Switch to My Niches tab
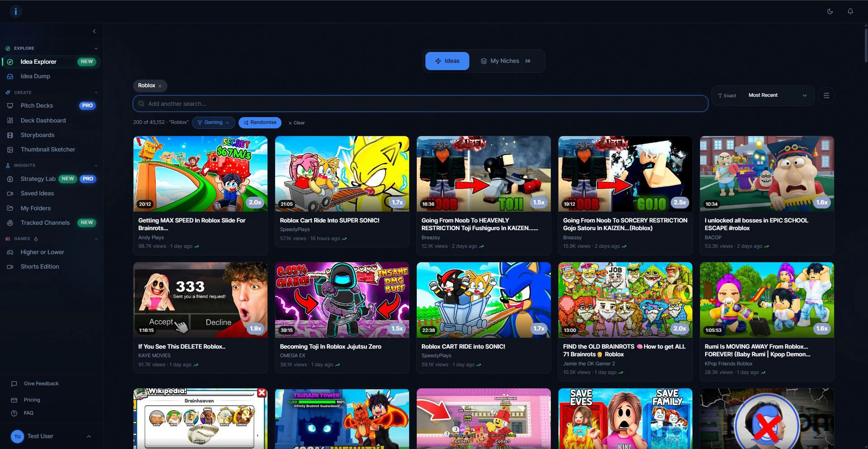Image resolution: width=868 pixels, height=449 pixels. tap(505, 61)
